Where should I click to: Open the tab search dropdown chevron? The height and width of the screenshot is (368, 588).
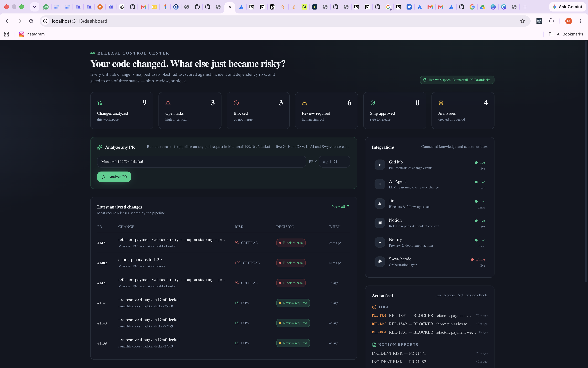click(x=35, y=7)
